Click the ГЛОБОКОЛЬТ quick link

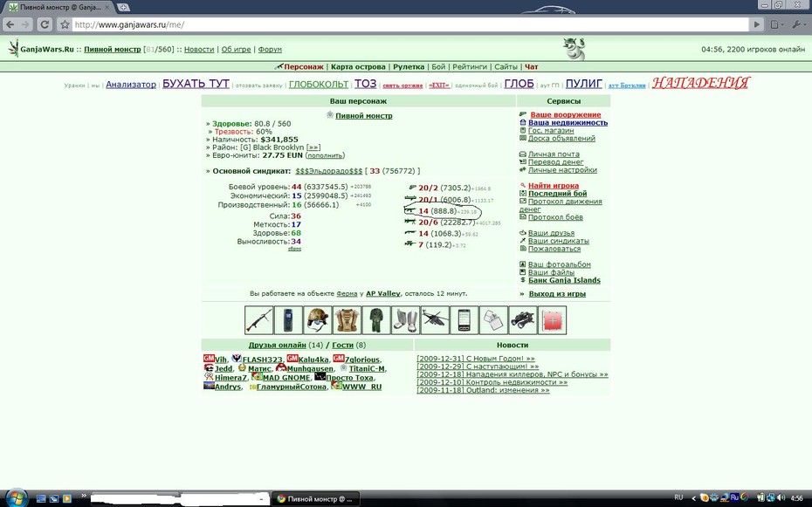pos(319,85)
